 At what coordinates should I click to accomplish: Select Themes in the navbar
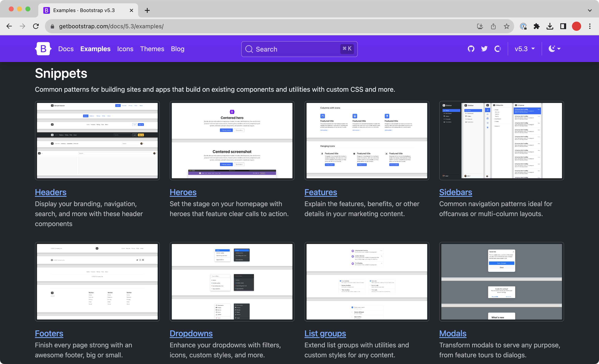[x=152, y=49]
